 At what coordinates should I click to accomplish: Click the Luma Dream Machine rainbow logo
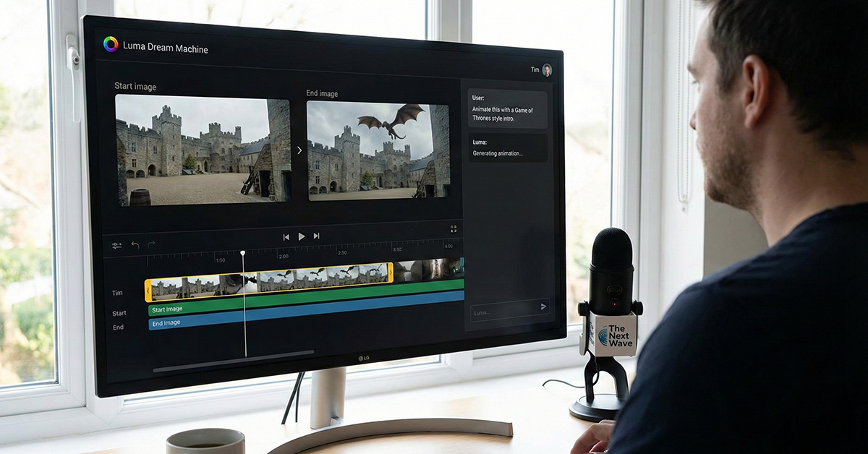tap(110, 45)
